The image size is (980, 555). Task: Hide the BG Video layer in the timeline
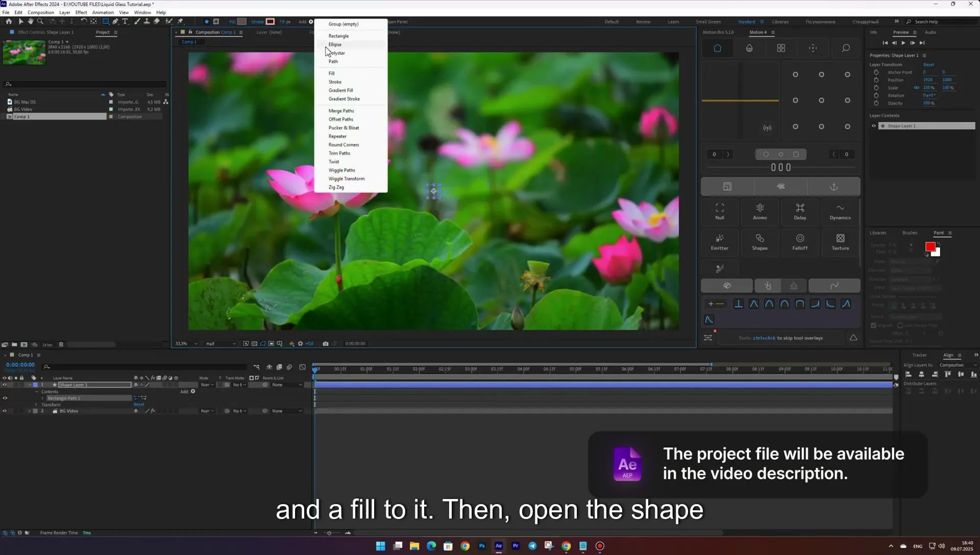pos(5,411)
